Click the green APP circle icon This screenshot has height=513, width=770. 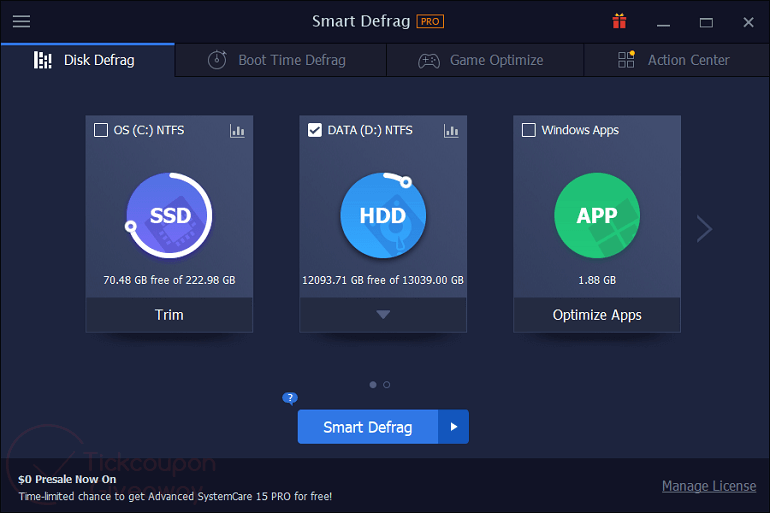tap(597, 215)
